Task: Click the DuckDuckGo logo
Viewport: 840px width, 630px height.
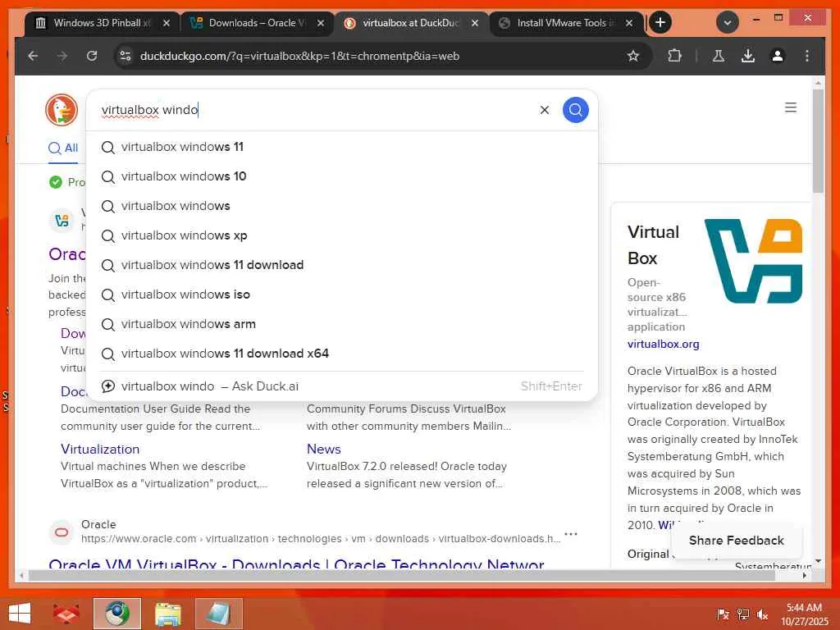Action: coord(62,110)
